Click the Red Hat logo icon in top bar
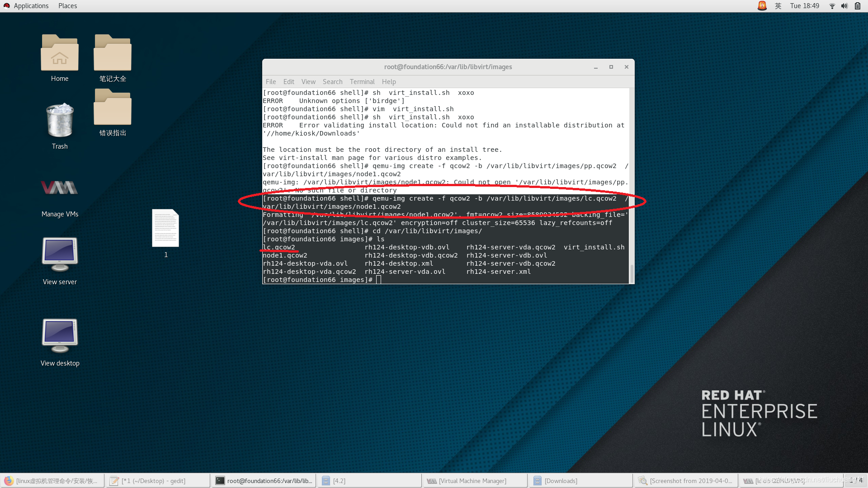The height and width of the screenshot is (488, 868). (x=7, y=6)
